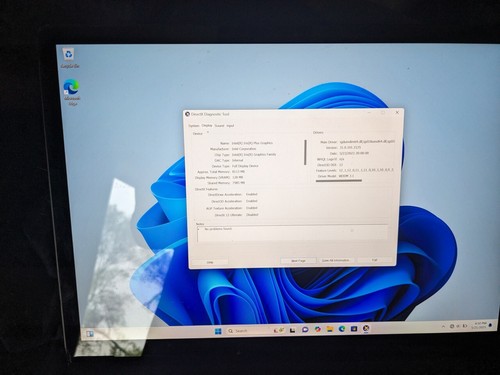Screen dimensions: 500x375
Task: Click the Main Driver file name value
Action: [x=367, y=142]
